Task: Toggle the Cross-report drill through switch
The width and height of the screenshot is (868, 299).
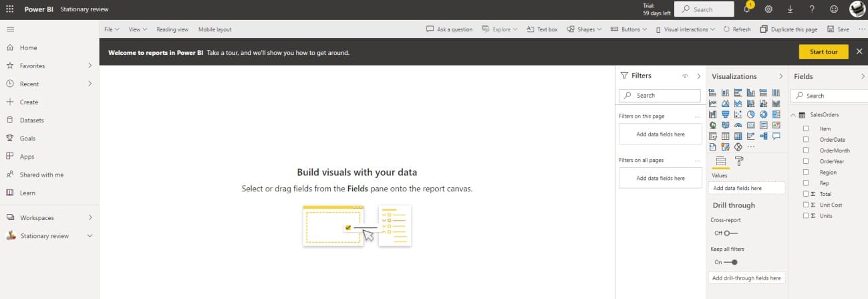Action: 731,233
